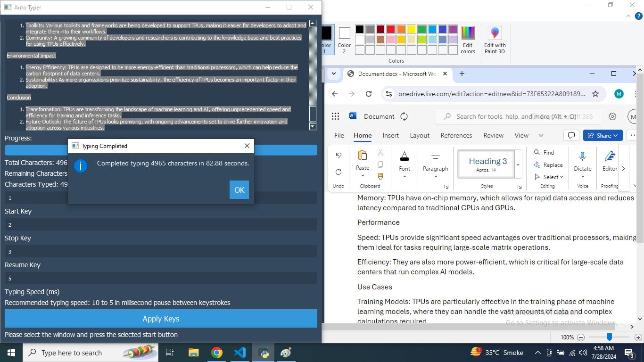644x362 pixels.
Task: Click the Undo arrow in Word ribbon
Action: click(339, 155)
